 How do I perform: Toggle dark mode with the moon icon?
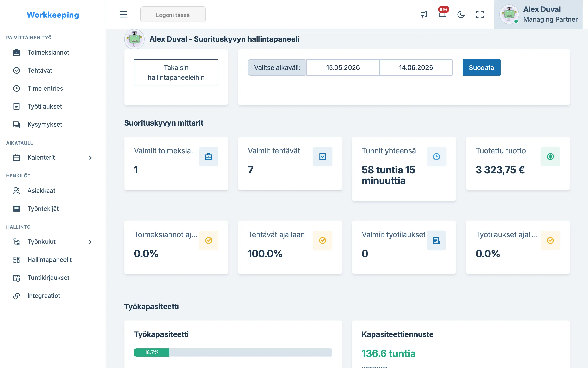(461, 14)
